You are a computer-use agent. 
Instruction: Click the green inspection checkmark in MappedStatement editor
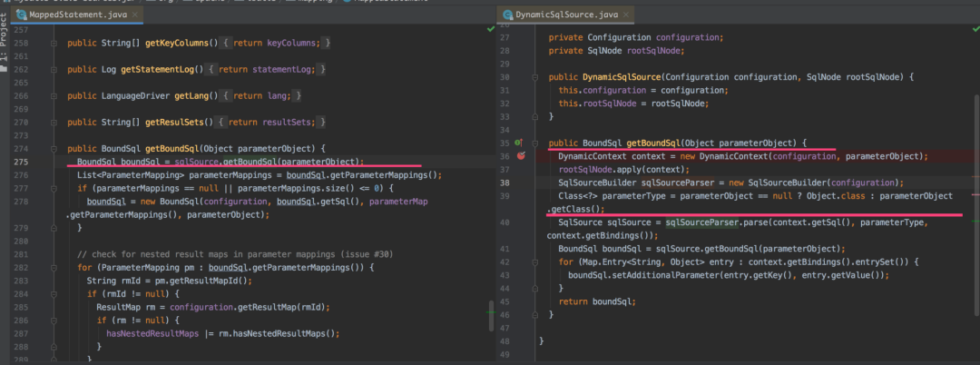(x=491, y=29)
